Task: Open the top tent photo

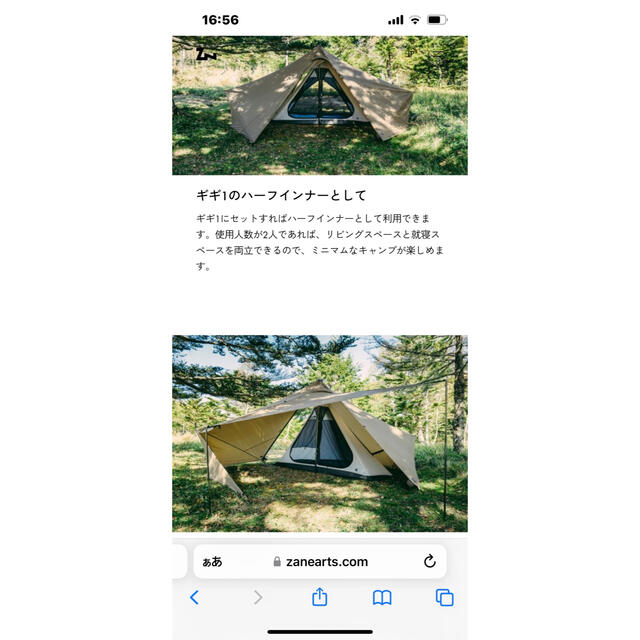Action: pyautogui.click(x=320, y=105)
